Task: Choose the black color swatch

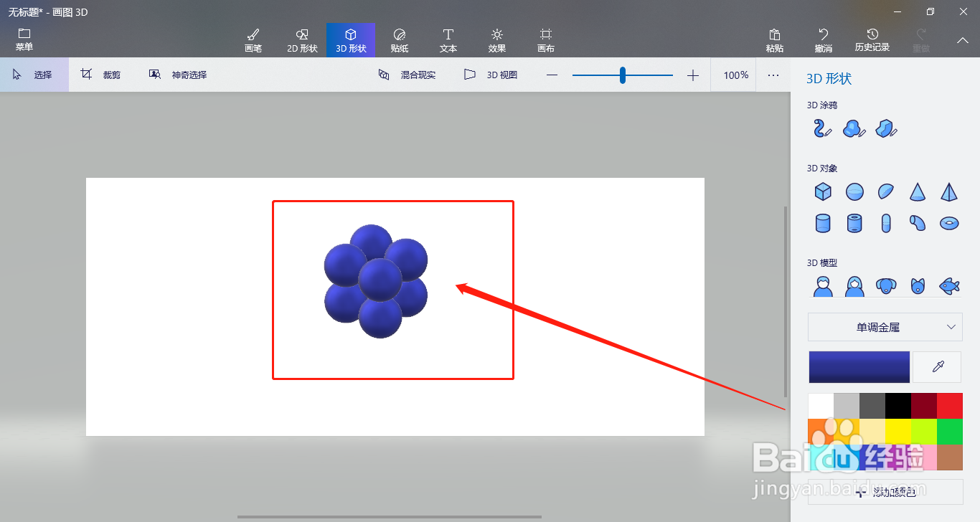Action: [898, 406]
